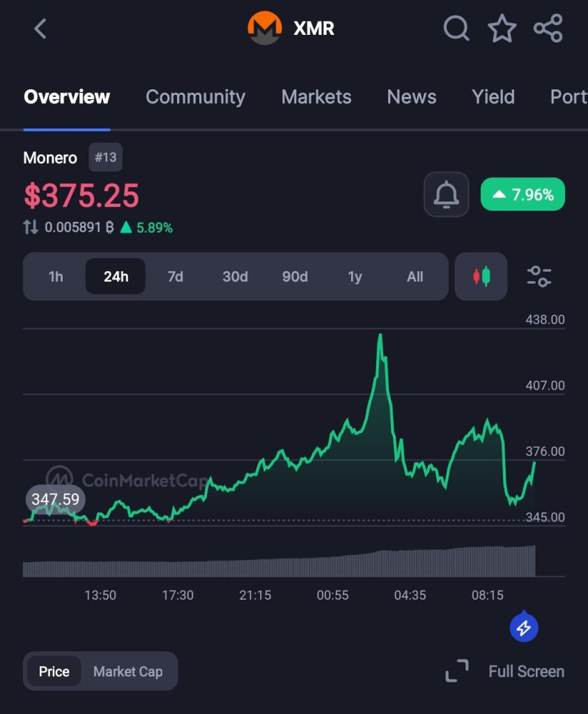Image resolution: width=588 pixels, height=714 pixels.
Task: Tap the 13:50 time axis label
Action: (x=100, y=595)
